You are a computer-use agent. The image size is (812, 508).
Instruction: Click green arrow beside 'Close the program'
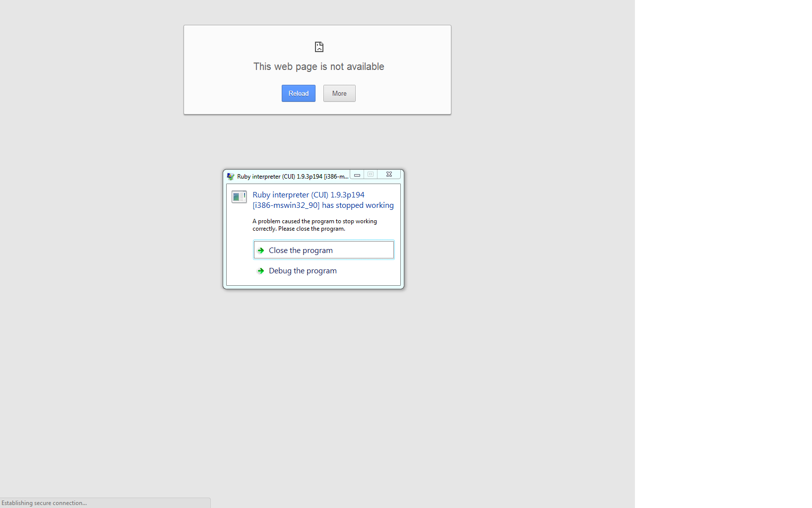click(x=261, y=251)
